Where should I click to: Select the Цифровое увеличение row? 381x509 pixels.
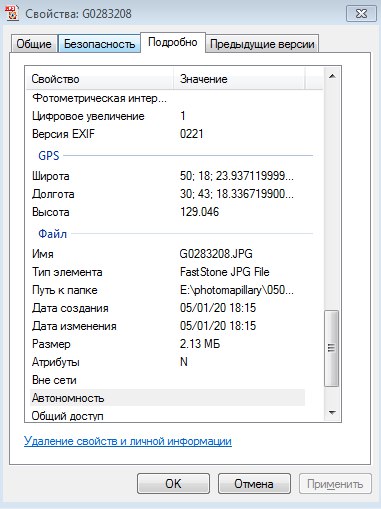167,116
